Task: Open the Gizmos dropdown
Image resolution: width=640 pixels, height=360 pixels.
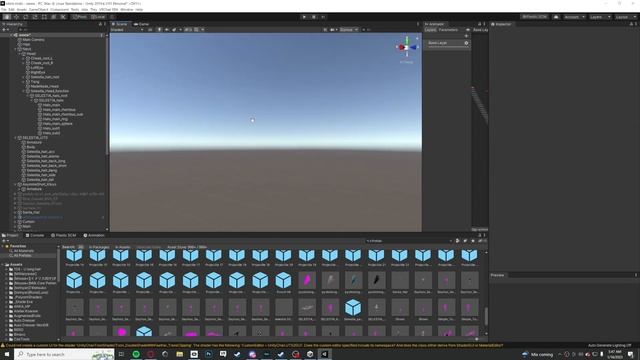Action: tap(349, 30)
